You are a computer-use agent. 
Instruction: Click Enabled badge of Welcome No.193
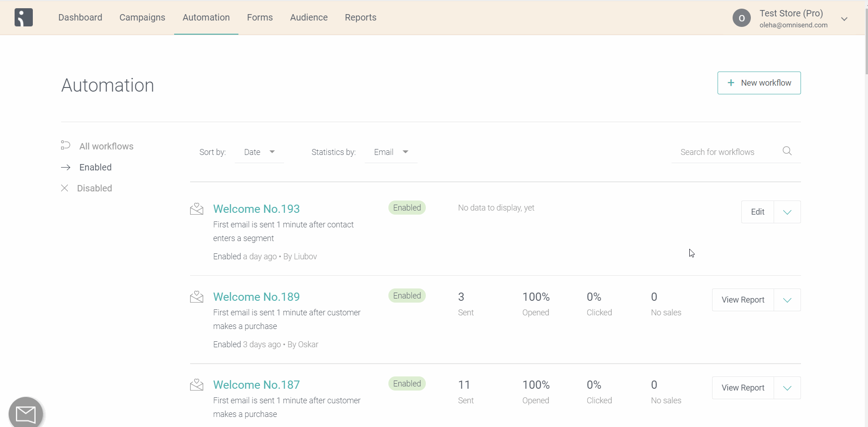pyautogui.click(x=407, y=208)
